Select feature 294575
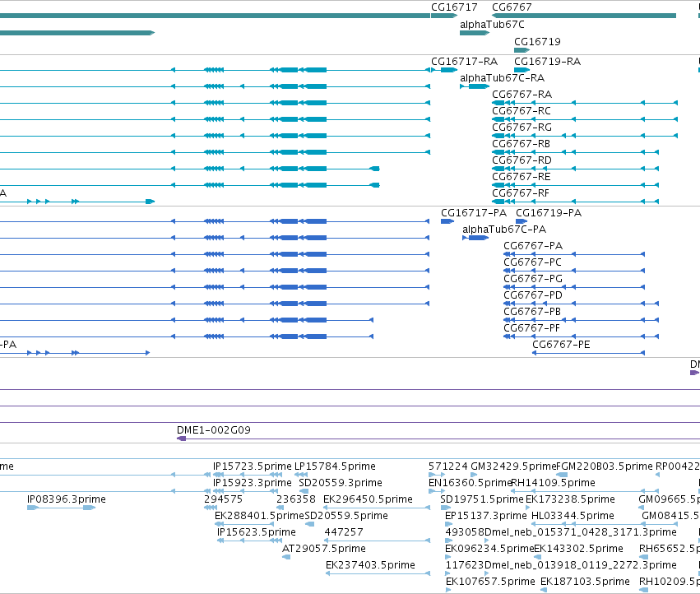Image resolution: width=700 pixels, height=594 pixels. [223, 499]
